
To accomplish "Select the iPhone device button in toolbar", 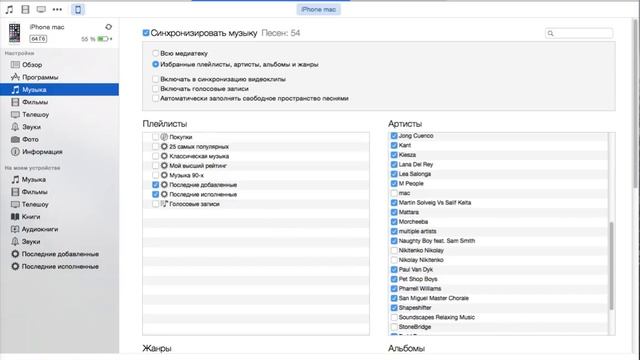I will coord(78,9).
